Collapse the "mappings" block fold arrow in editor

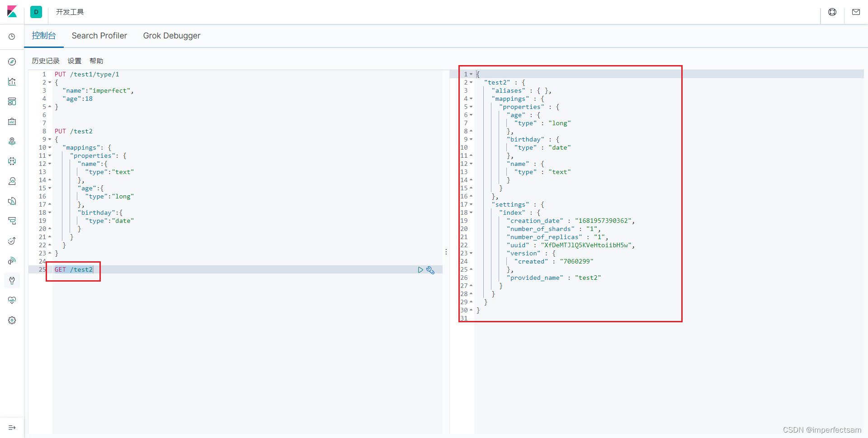click(x=50, y=148)
